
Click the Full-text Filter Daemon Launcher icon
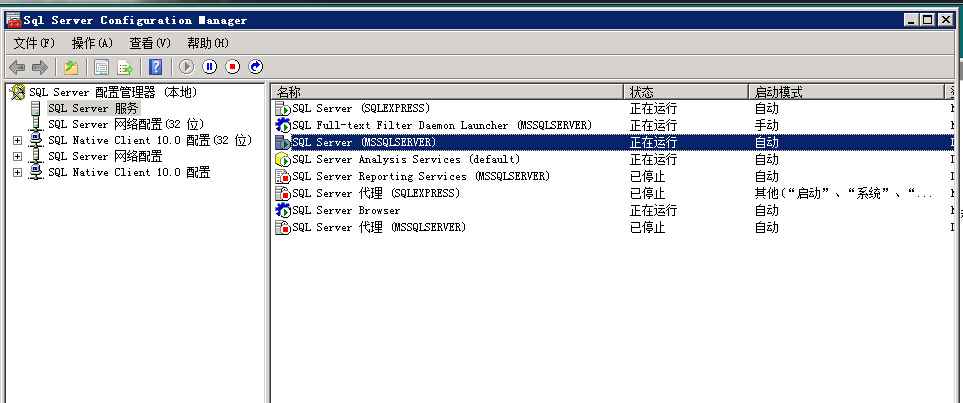pos(283,126)
